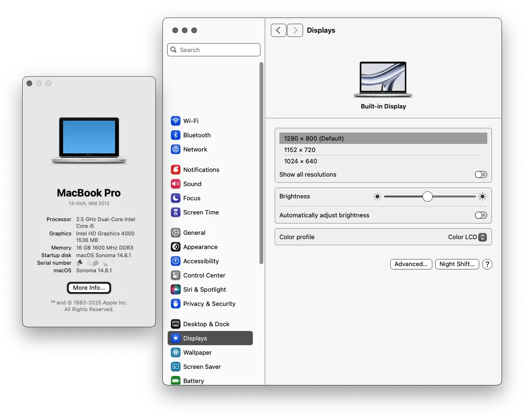
Task: Go forward with the right chevron button
Action: pos(295,30)
